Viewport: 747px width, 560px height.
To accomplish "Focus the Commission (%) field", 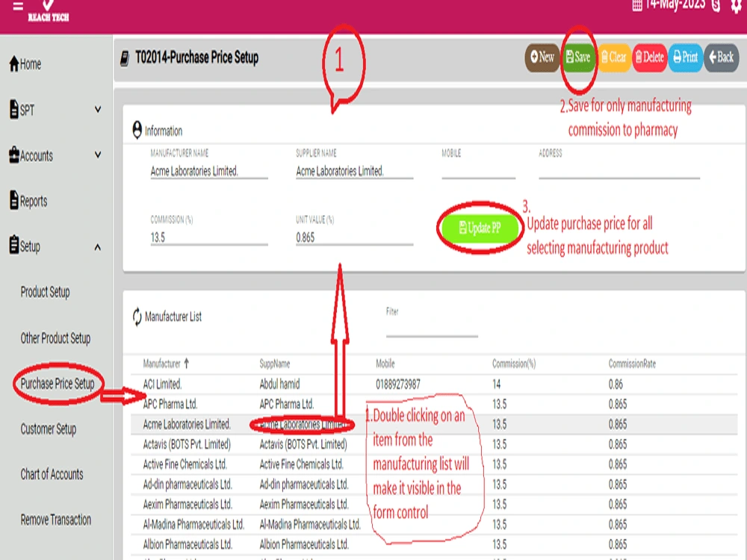I will (209, 237).
